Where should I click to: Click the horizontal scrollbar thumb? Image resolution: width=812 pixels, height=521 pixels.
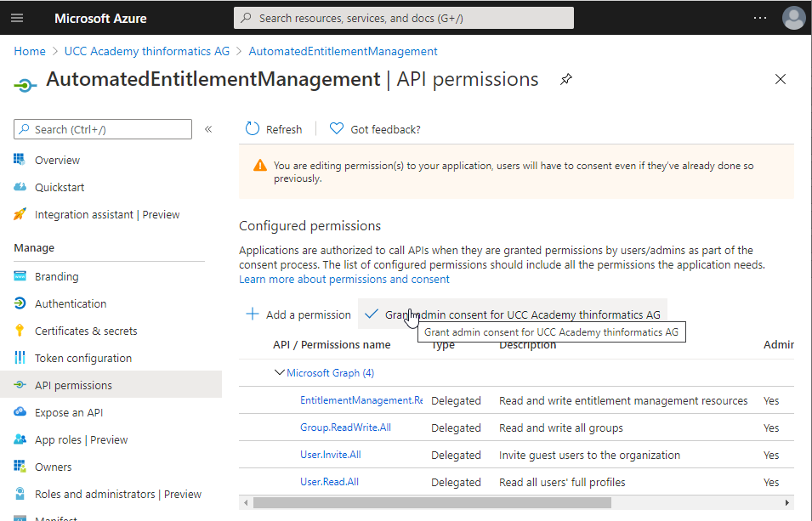(x=432, y=502)
